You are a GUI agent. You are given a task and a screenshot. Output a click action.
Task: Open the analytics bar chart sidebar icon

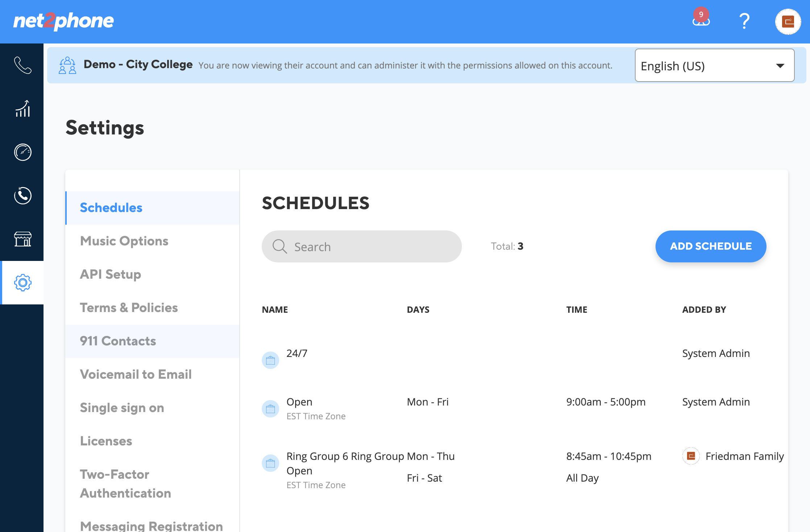(x=22, y=109)
